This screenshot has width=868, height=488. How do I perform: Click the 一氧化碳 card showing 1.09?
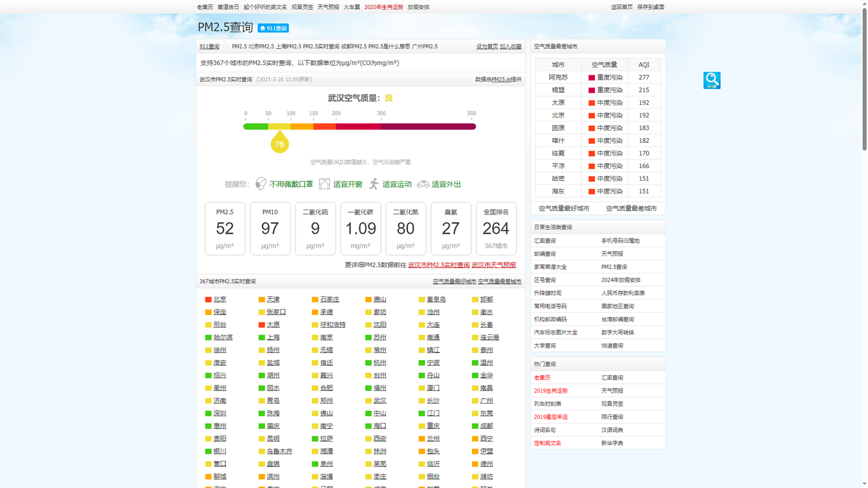pos(360,228)
